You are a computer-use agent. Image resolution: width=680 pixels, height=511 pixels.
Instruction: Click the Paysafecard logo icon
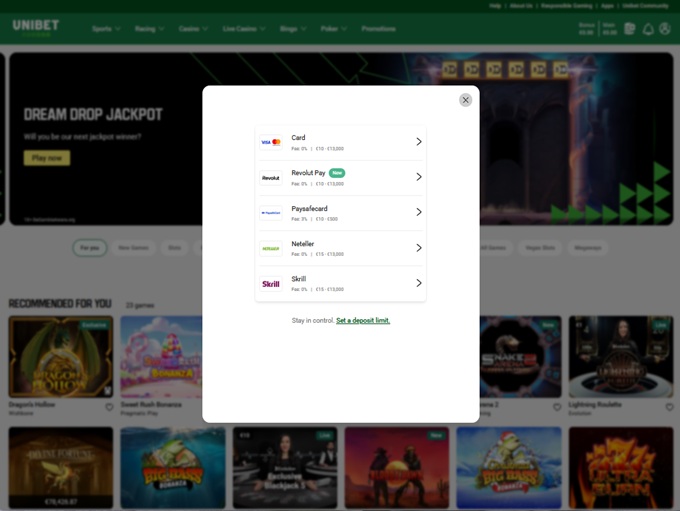click(271, 213)
